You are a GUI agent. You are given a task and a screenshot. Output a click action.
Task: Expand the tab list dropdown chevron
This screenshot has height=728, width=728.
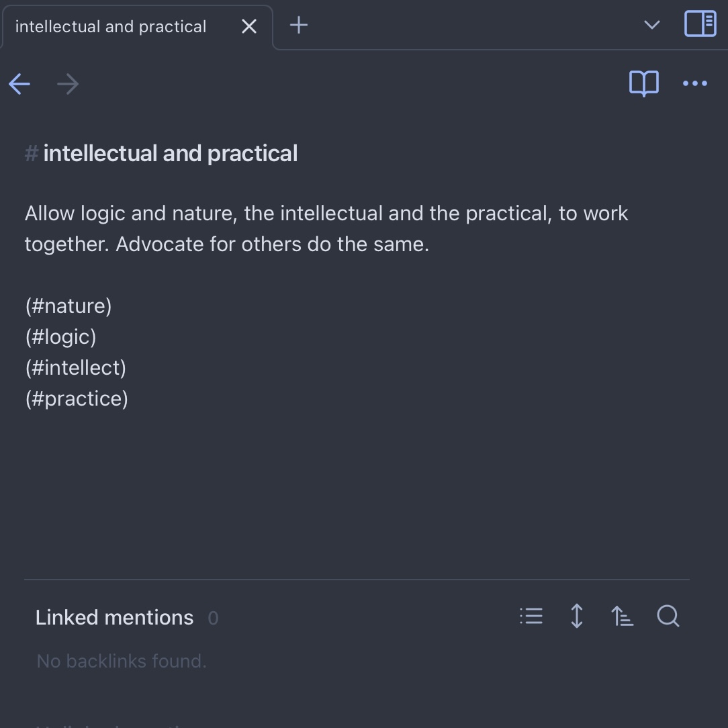tap(652, 25)
